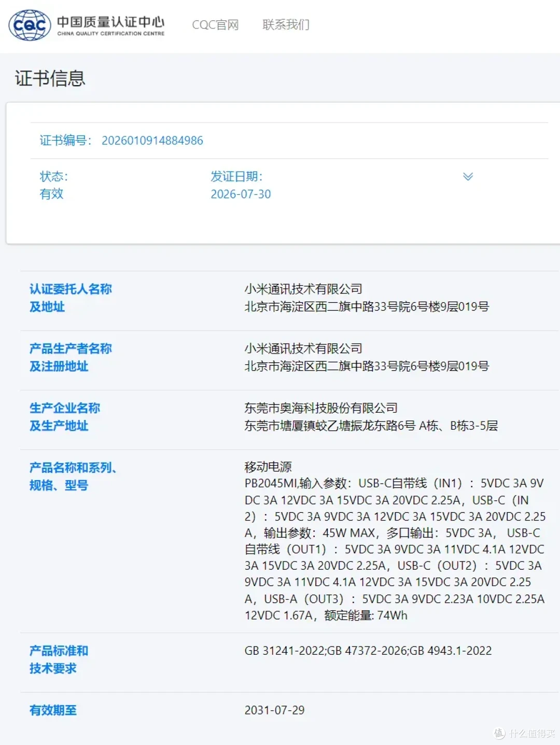Click the 认证委托人名称 及地址 row label
Viewport: 560px width, 745px height.
click(71, 298)
